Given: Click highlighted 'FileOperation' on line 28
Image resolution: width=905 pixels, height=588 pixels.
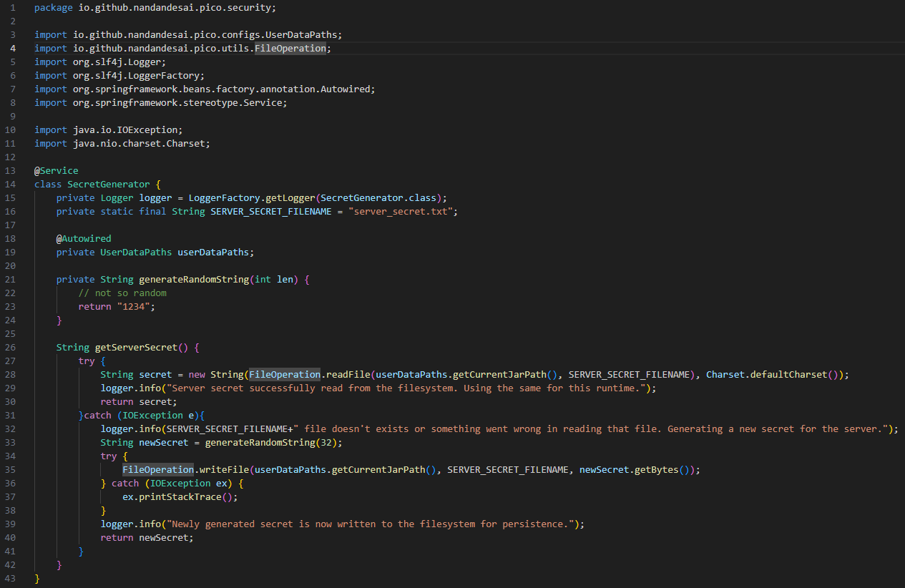Looking at the screenshot, I should tap(285, 375).
